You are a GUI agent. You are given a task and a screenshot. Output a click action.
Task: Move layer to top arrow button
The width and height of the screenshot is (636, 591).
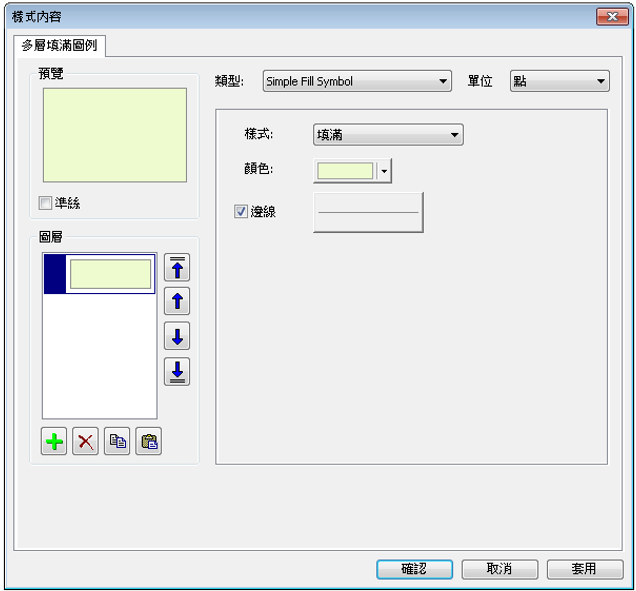[x=177, y=267]
